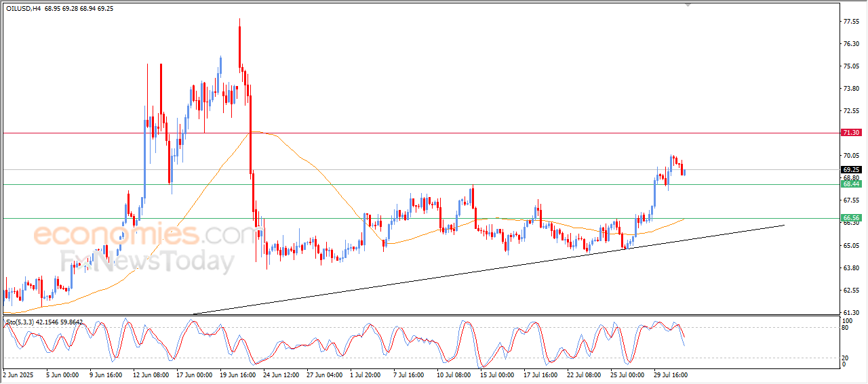Image resolution: width=868 pixels, height=384 pixels.
Task: Select the 22 Jul 08:00 time label
Action: 583,374
